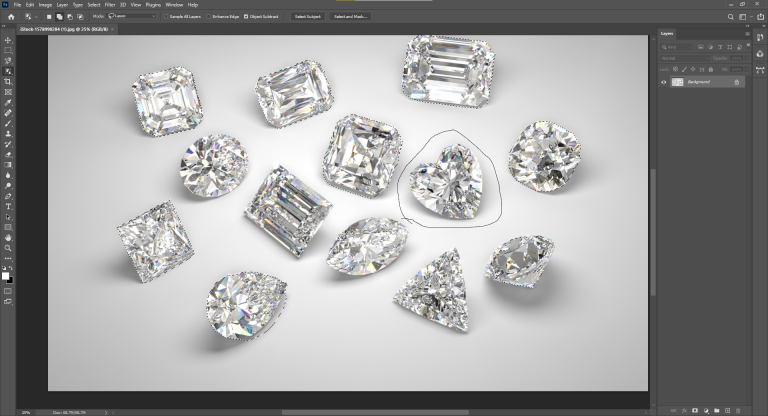Click the lock icon on Background layer
The image size is (768, 416).
point(737,82)
